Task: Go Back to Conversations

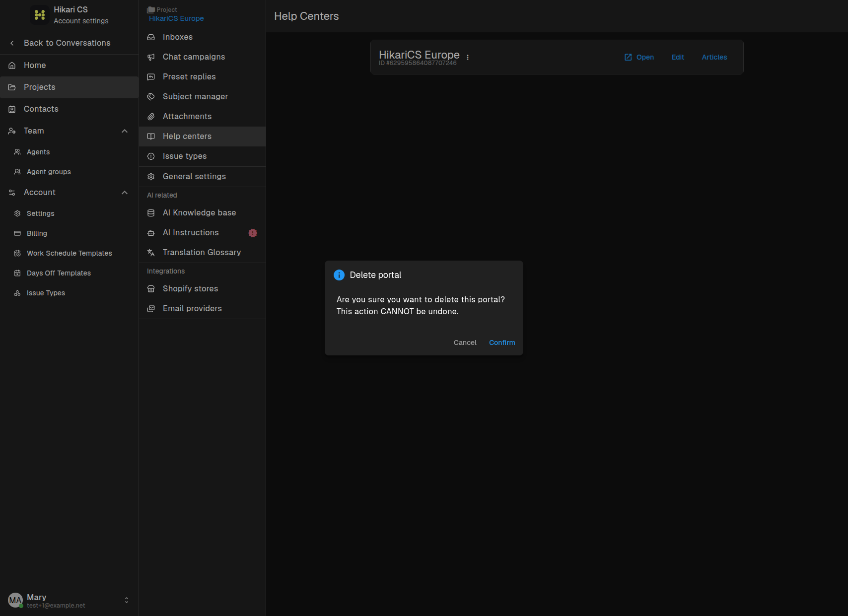Action: coord(70,43)
